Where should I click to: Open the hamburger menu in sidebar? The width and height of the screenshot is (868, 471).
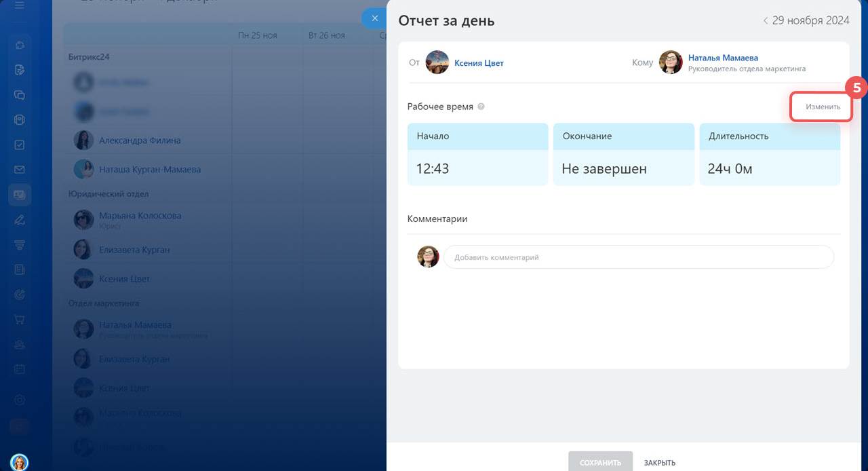(20, 6)
